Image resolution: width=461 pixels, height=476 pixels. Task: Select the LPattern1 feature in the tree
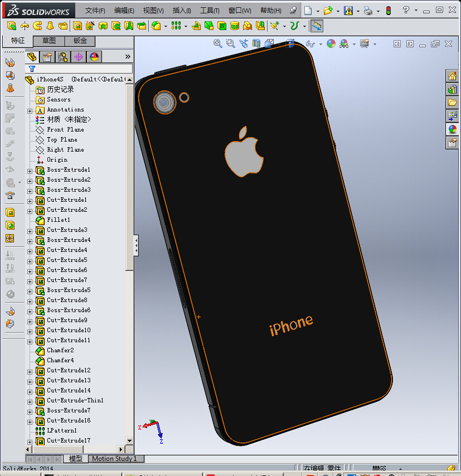click(x=62, y=430)
